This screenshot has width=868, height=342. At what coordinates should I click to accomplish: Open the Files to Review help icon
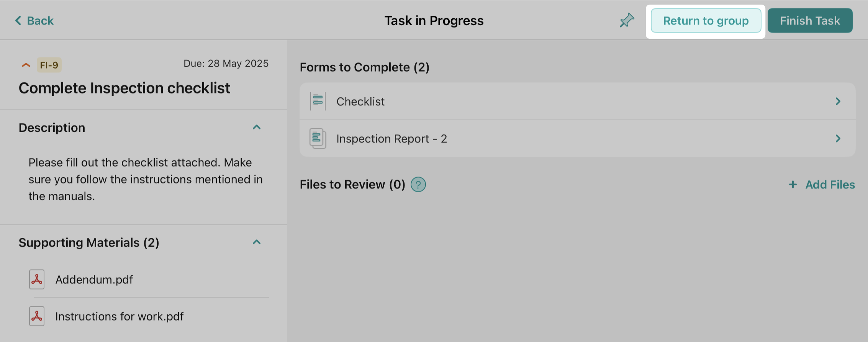coord(418,185)
